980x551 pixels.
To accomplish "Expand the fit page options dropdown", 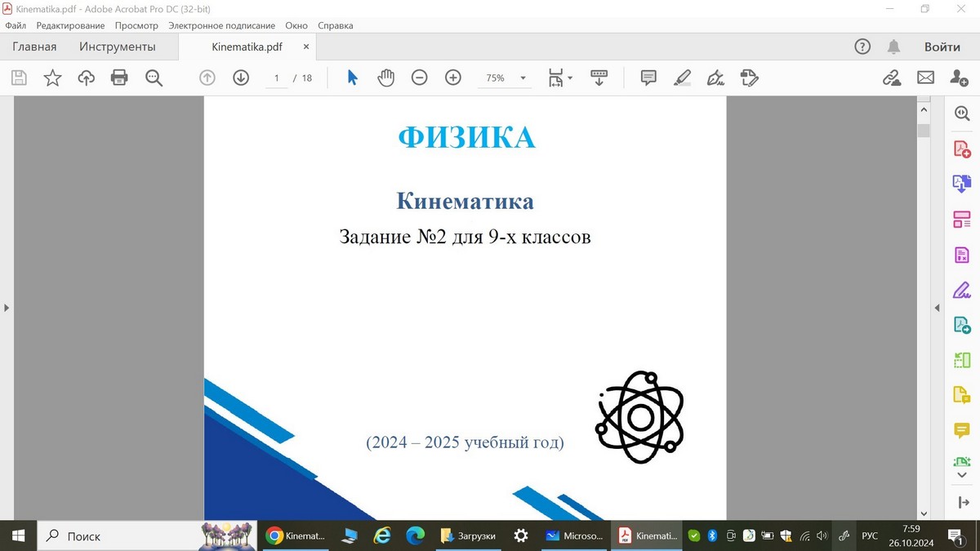I will point(570,78).
